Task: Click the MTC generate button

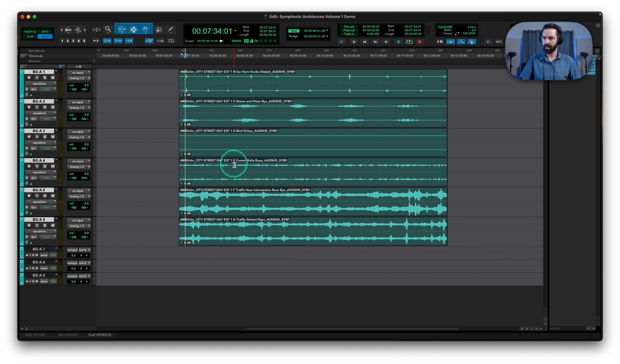Action: (499, 42)
